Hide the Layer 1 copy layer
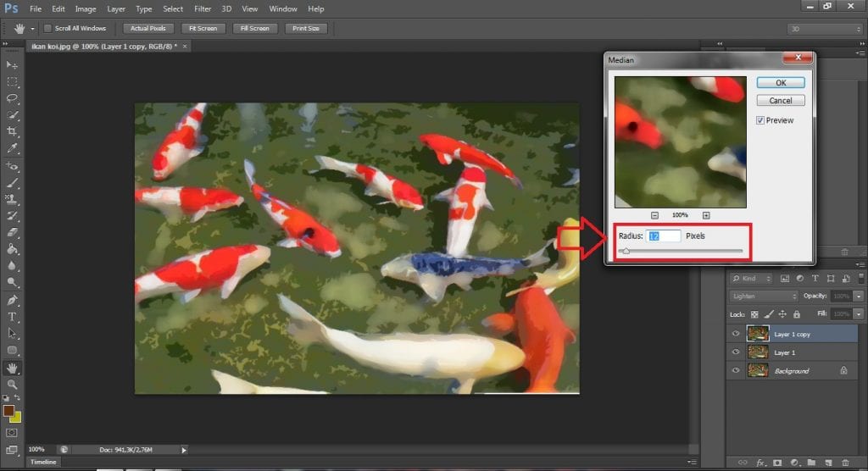868x471 pixels. click(735, 335)
